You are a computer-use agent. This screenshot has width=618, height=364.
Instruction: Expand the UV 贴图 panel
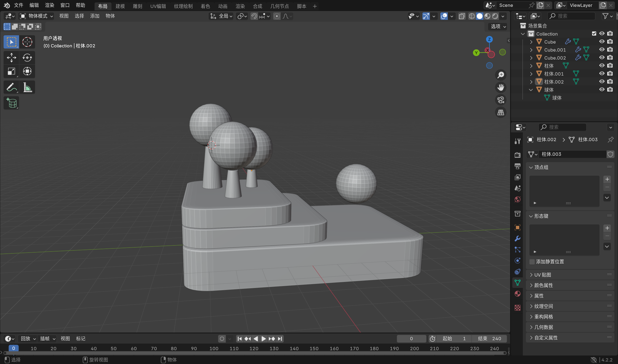click(x=542, y=275)
